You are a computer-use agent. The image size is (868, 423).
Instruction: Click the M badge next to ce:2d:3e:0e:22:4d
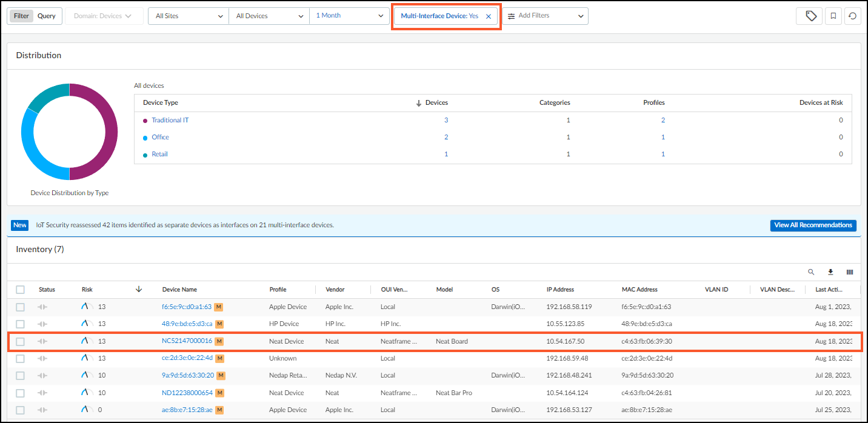point(219,358)
